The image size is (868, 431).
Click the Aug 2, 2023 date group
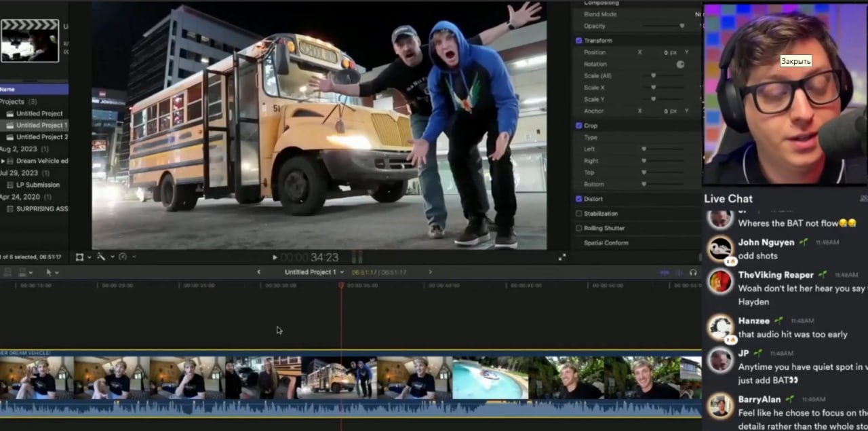click(x=24, y=149)
